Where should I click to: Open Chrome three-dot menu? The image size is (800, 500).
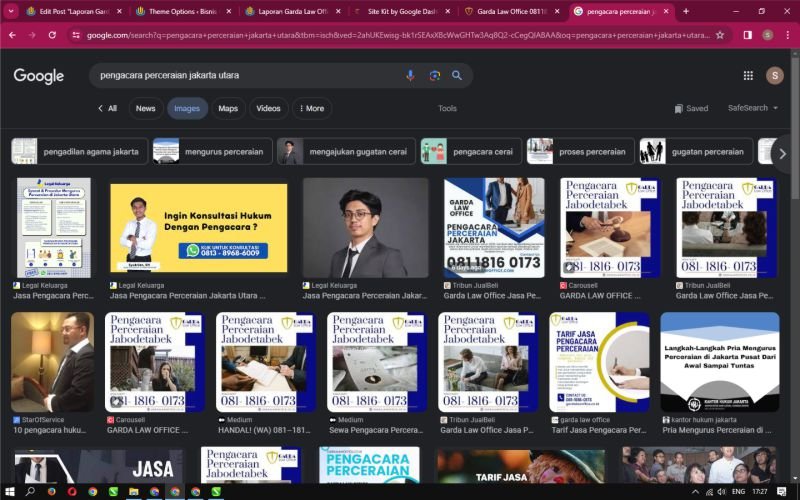(x=788, y=35)
